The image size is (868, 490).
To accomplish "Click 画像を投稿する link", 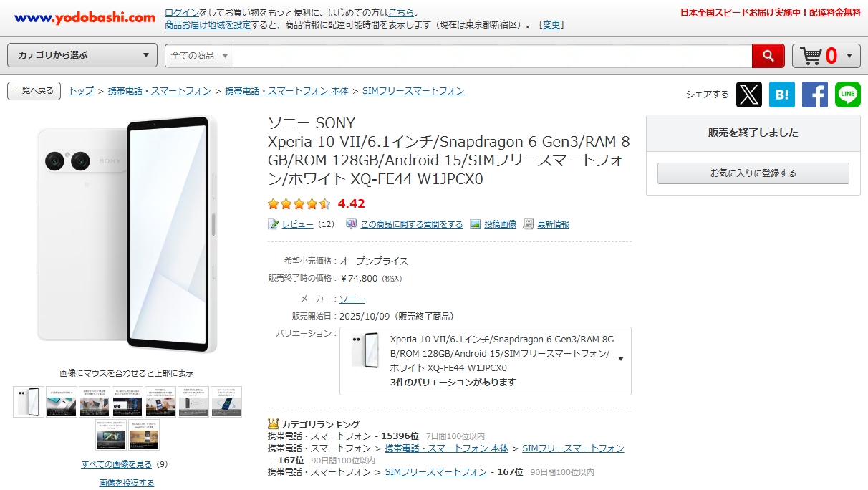I will click(127, 483).
